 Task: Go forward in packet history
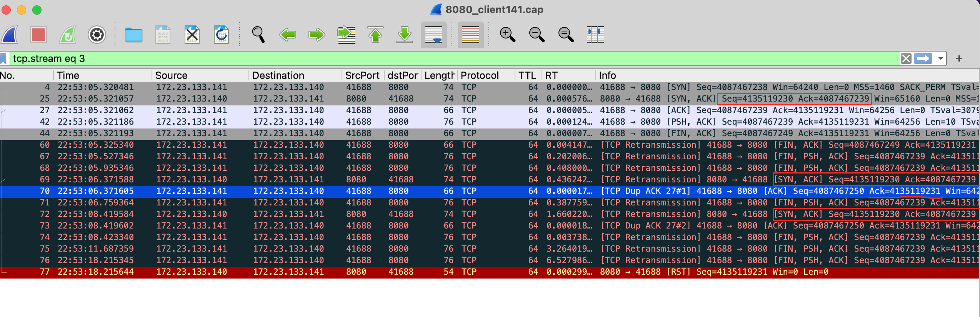point(317,35)
